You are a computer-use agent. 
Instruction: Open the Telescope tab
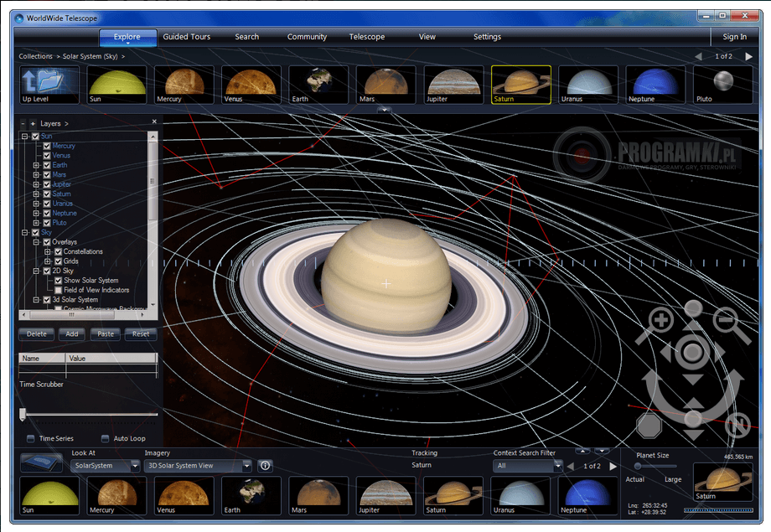367,37
